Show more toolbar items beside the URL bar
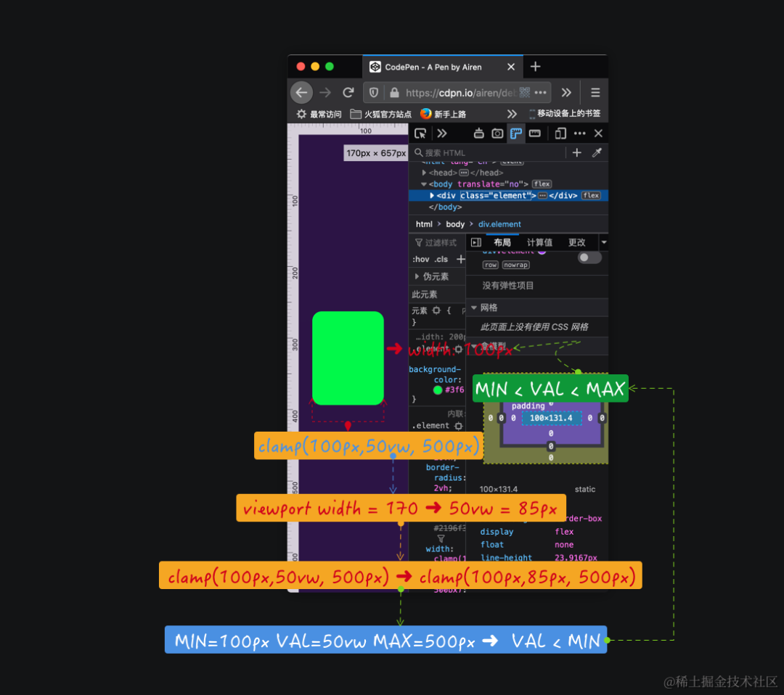The width and height of the screenshot is (784, 695). pyautogui.click(x=566, y=92)
